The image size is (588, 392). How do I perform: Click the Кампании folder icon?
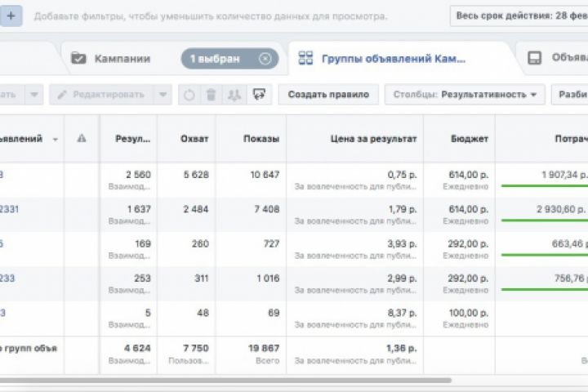(x=78, y=59)
